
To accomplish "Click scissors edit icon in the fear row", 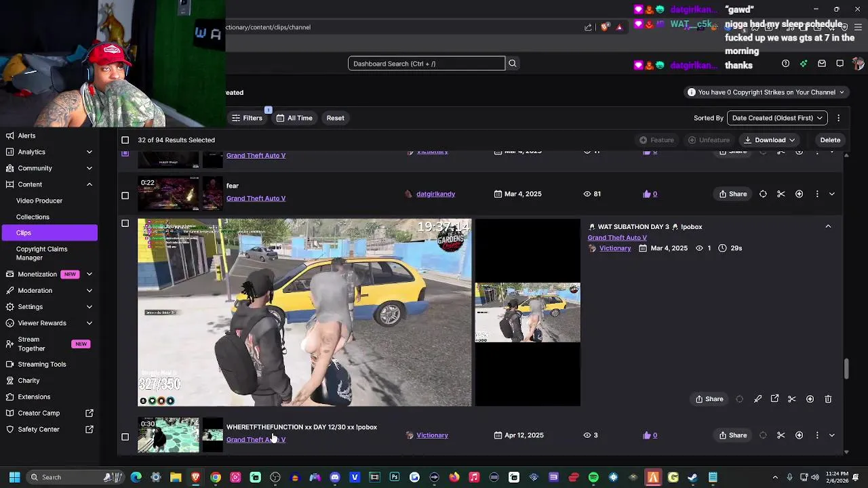I will (781, 194).
